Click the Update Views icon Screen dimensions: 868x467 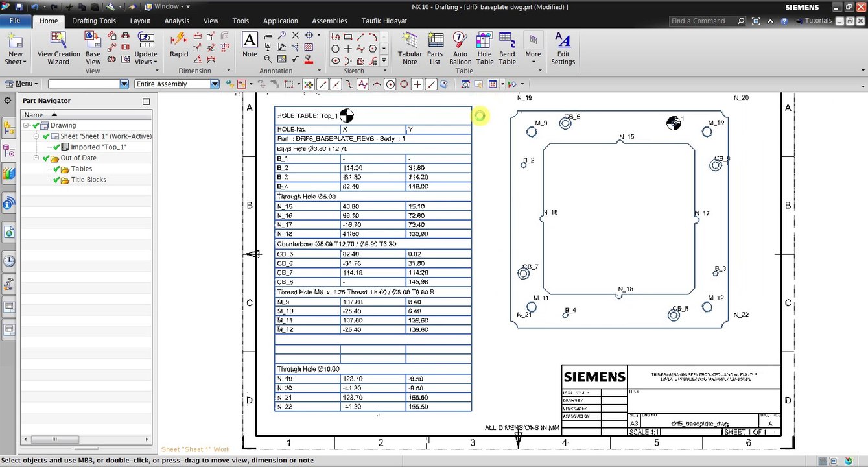pyautogui.click(x=146, y=49)
